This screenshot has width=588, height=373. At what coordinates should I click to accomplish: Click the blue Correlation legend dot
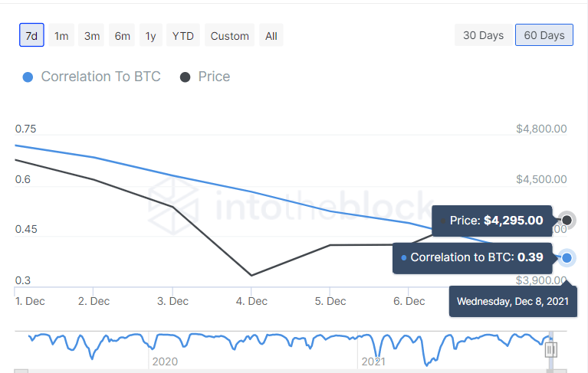pos(28,77)
